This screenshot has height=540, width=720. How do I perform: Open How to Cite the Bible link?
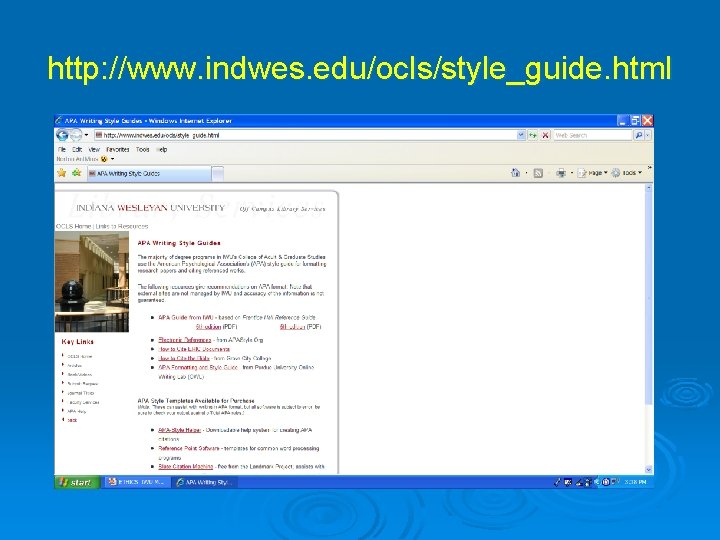pos(184,358)
